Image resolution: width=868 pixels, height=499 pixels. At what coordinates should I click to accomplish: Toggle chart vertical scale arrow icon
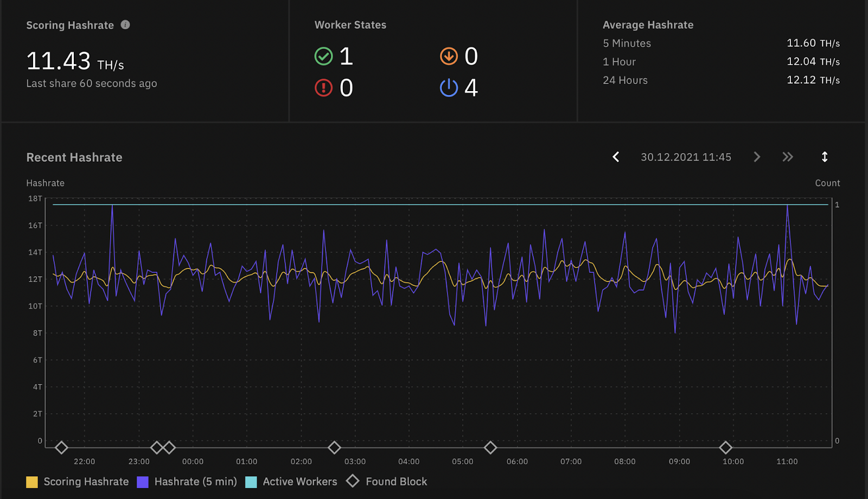825,157
